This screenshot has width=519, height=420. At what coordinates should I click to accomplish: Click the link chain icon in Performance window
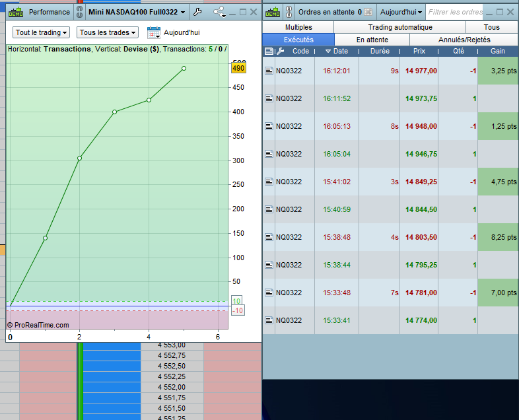point(79,12)
